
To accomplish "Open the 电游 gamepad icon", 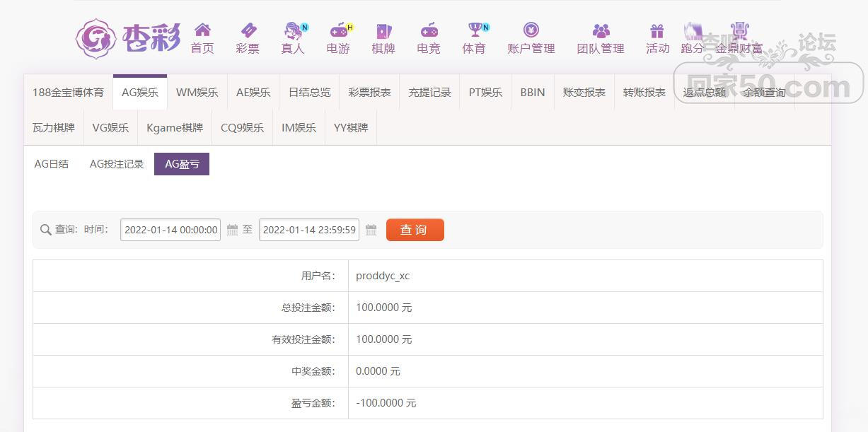I will pos(338,30).
